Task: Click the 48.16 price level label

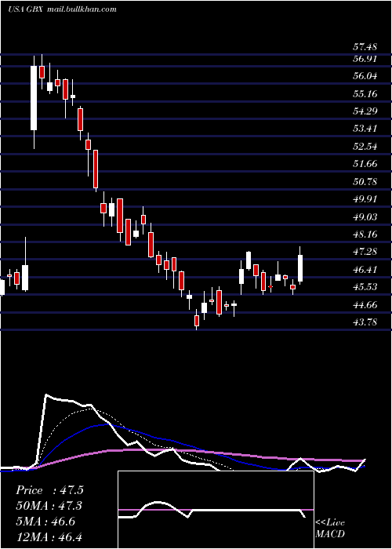Action: coord(365,234)
